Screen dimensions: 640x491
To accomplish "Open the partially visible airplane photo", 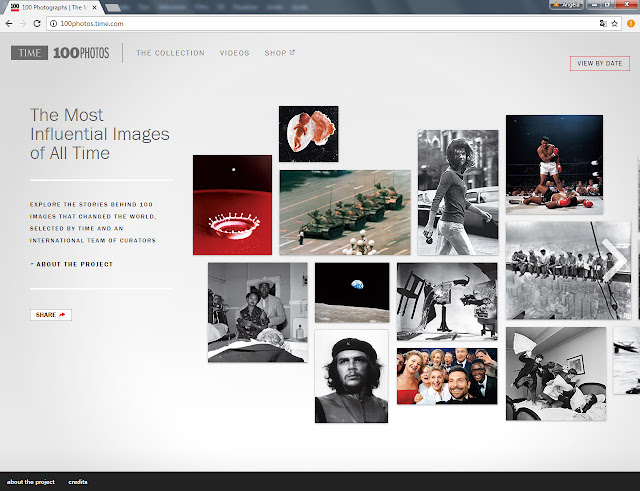I will [627, 360].
